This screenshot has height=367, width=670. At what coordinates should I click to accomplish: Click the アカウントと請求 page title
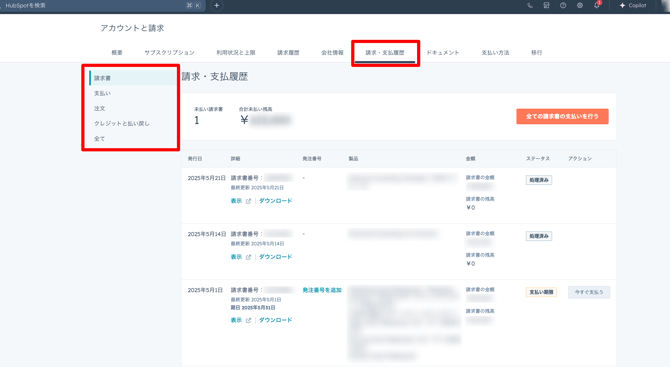[x=132, y=28]
